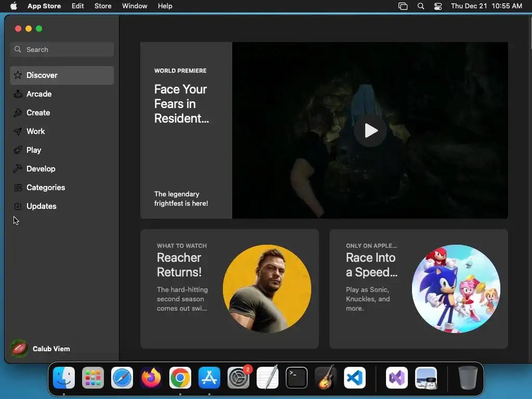This screenshot has height=399, width=532.
Task: Browse the Categories section
Action: point(62,187)
